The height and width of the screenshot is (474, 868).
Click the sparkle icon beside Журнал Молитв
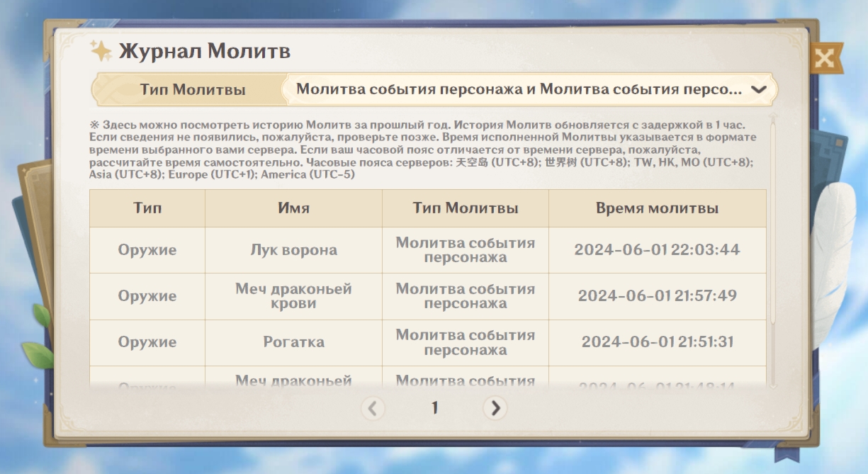[x=101, y=51]
